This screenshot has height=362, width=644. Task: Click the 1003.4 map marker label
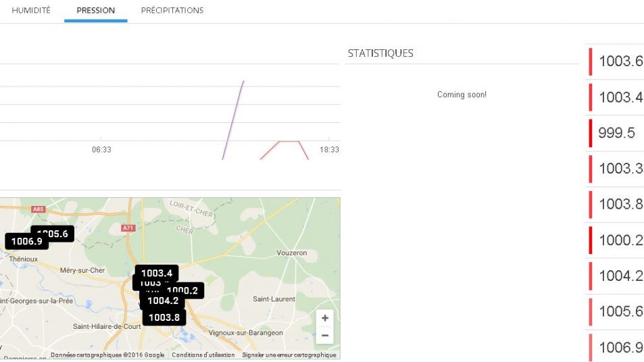157,273
